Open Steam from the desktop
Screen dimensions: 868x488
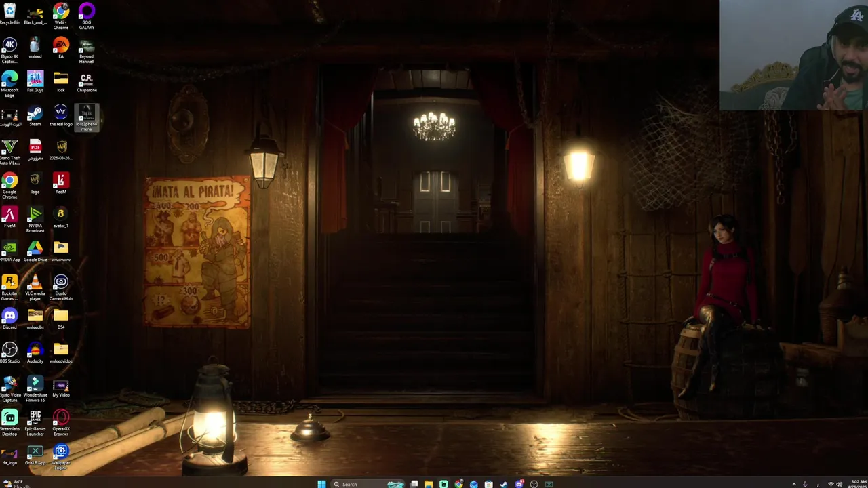pos(35,116)
